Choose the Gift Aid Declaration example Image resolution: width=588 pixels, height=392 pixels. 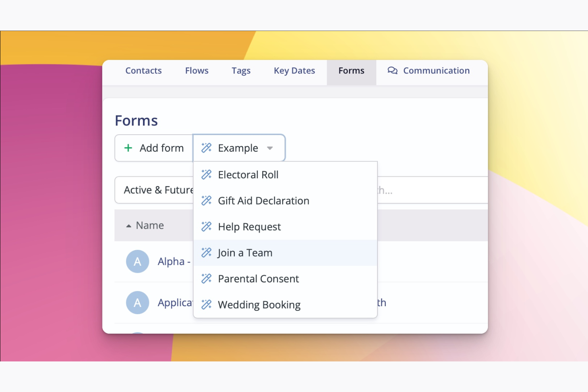pyautogui.click(x=285, y=201)
